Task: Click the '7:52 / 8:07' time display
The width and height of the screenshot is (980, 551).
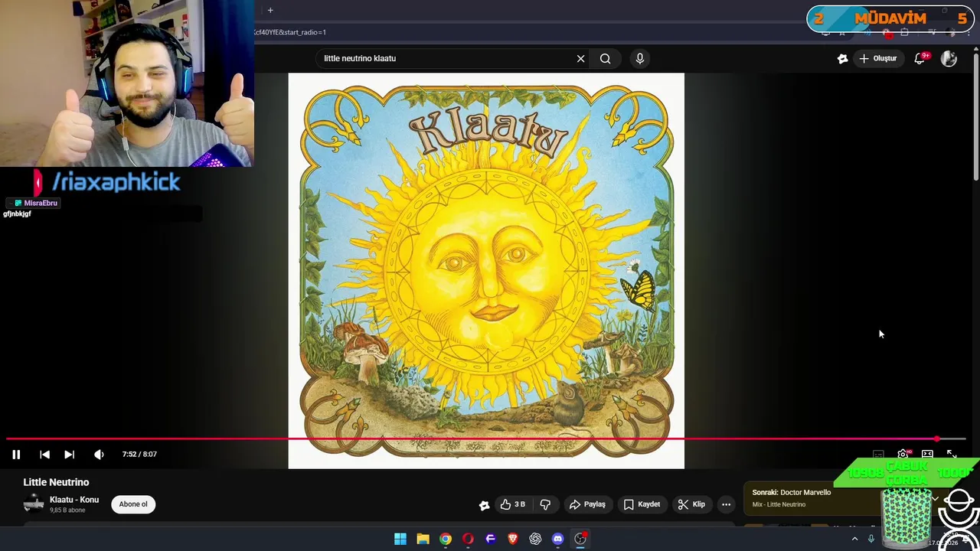Action: [139, 454]
